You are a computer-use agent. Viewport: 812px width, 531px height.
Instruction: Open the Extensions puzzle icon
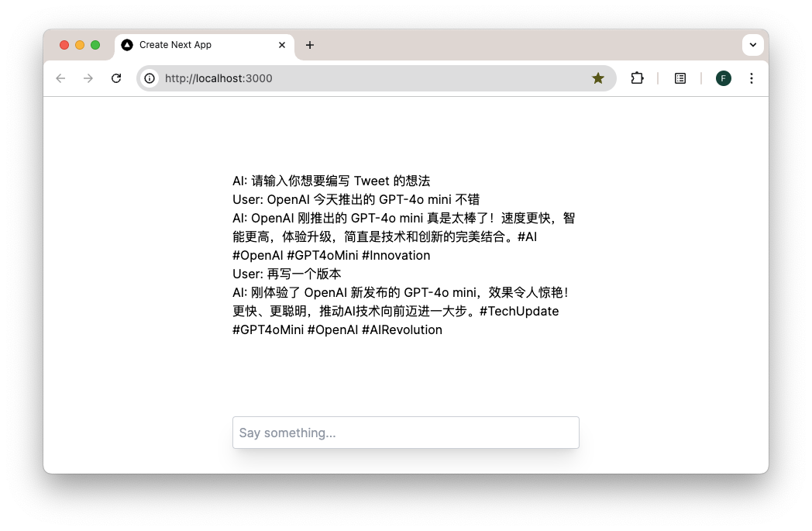638,78
